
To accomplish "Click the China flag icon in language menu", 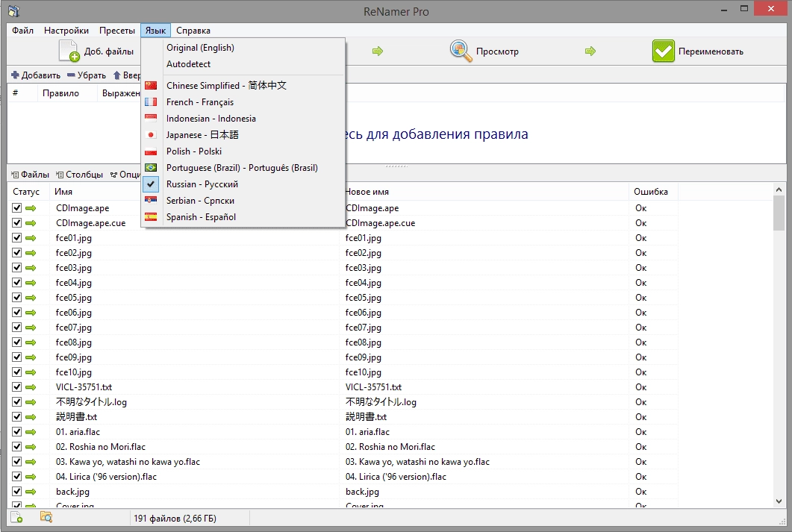I will tap(151, 86).
